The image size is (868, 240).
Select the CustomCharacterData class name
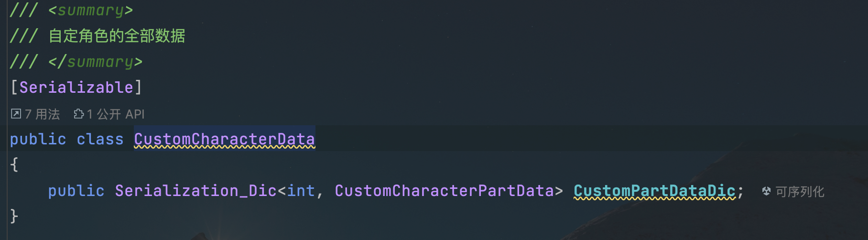click(225, 139)
